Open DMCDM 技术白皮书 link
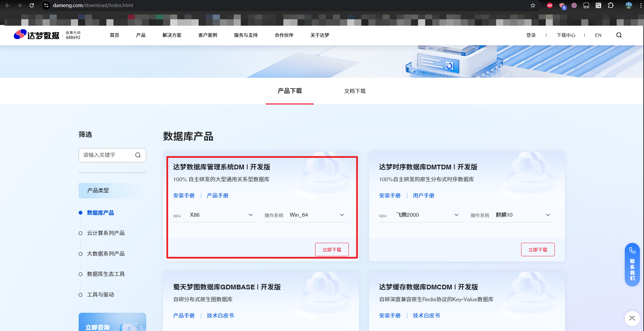The width and height of the screenshot is (644, 331). click(x=427, y=315)
